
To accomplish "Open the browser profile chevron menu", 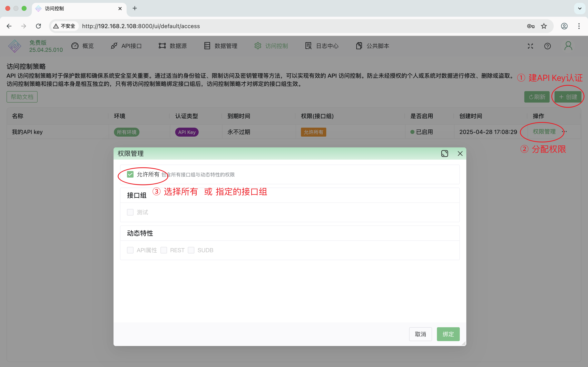I will [x=580, y=9].
